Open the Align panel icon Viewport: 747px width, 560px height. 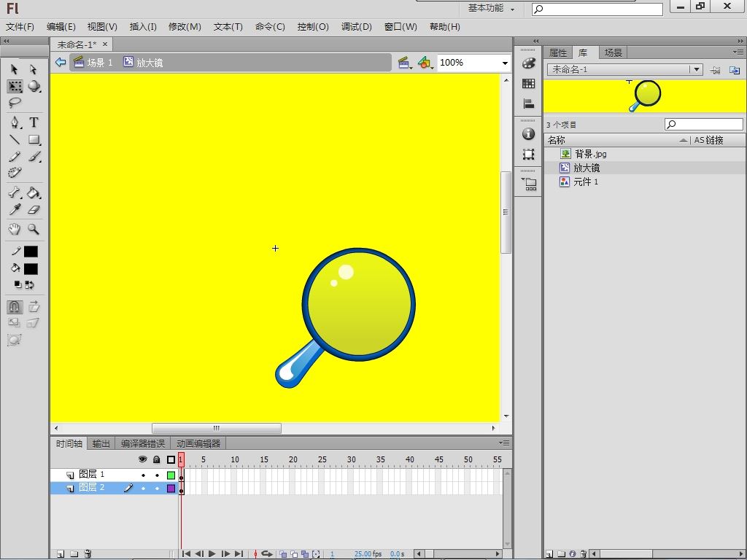pos(528,104)
